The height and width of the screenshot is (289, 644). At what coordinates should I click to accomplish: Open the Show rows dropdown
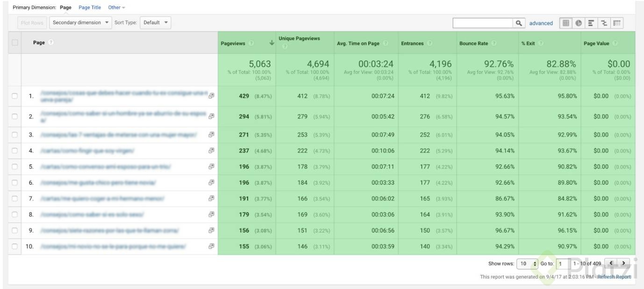[528, 264]
